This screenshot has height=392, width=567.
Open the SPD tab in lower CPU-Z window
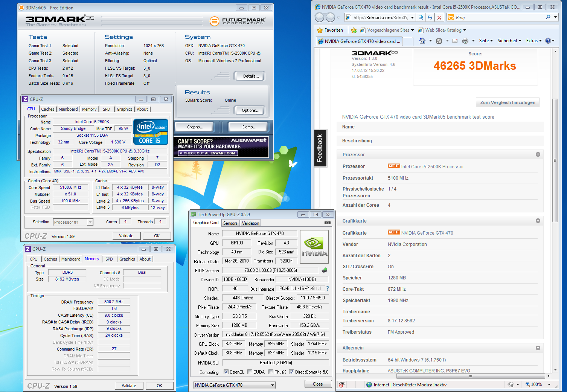pos(109,259)
